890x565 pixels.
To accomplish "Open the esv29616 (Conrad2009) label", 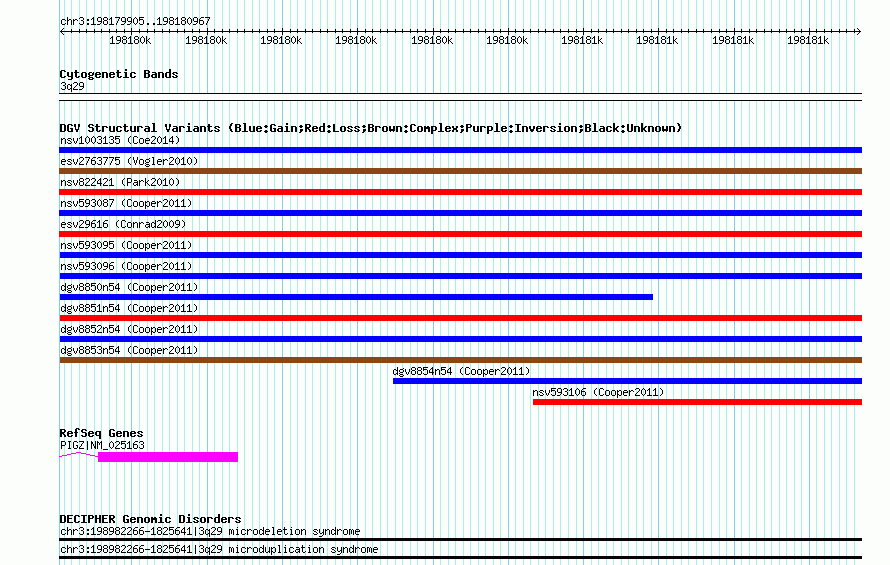I will pyautogui.click(x=123, y=224).
